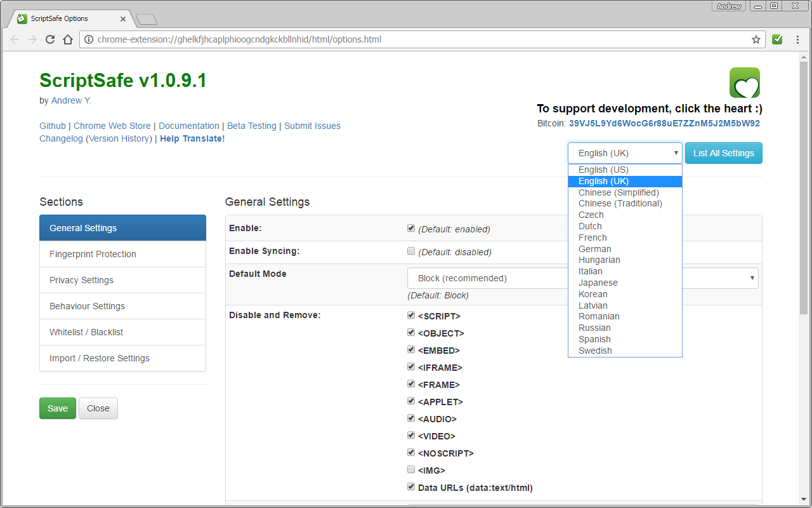This screenshot has height=508, width=812.
Task: Open a new browser tab
Action: (x=147, y=20)
